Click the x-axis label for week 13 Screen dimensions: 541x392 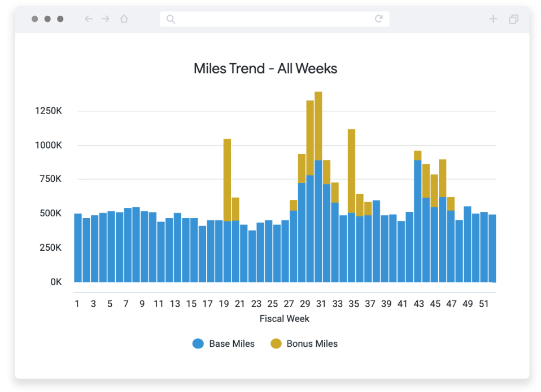coord(175,304)
